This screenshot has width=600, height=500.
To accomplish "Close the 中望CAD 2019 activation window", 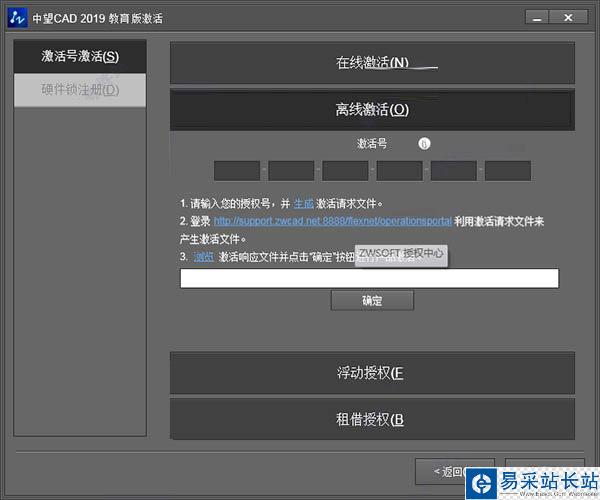I will [569, 18].
